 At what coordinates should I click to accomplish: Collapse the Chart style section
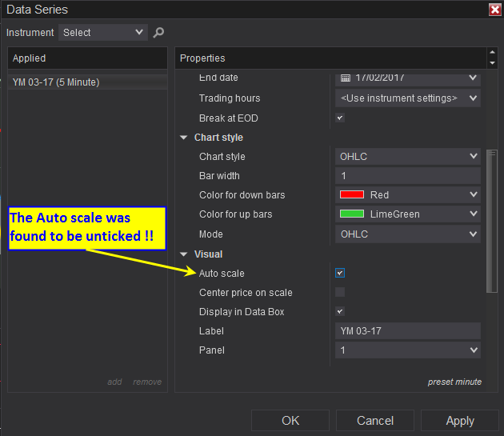tap(183, 138)
